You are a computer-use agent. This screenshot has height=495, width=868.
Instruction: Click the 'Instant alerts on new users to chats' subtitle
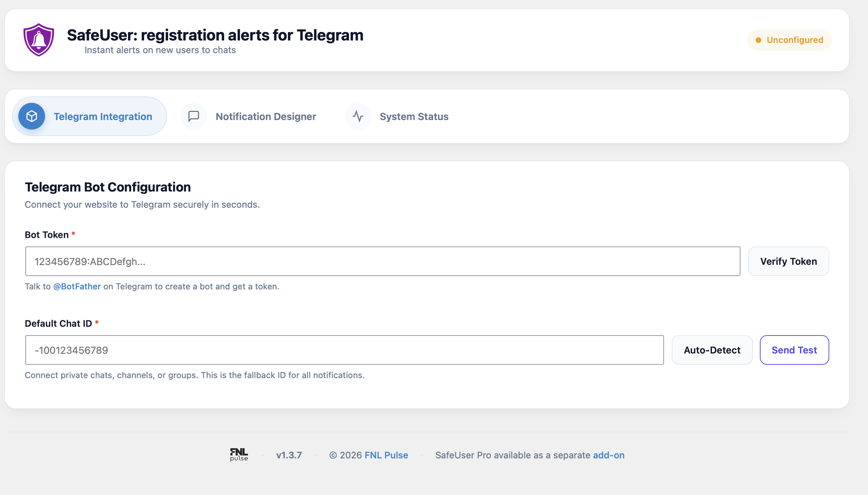click(160, 50)
